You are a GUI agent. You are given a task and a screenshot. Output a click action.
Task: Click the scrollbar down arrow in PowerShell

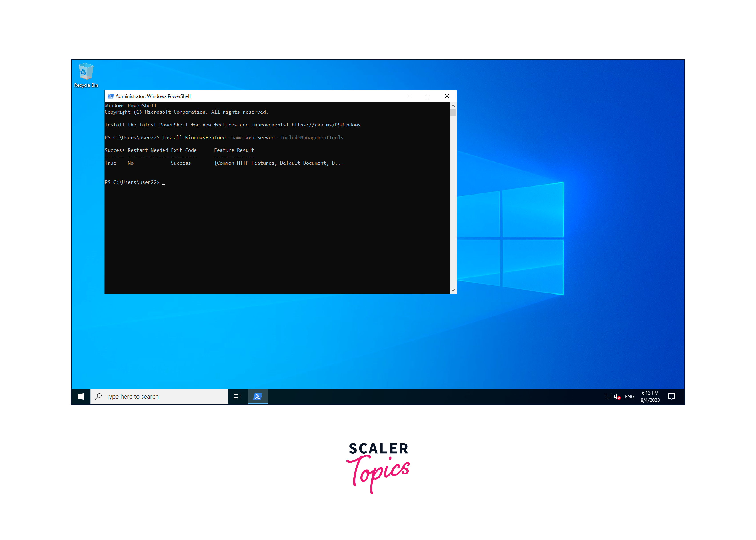click(x=453, y=290)
